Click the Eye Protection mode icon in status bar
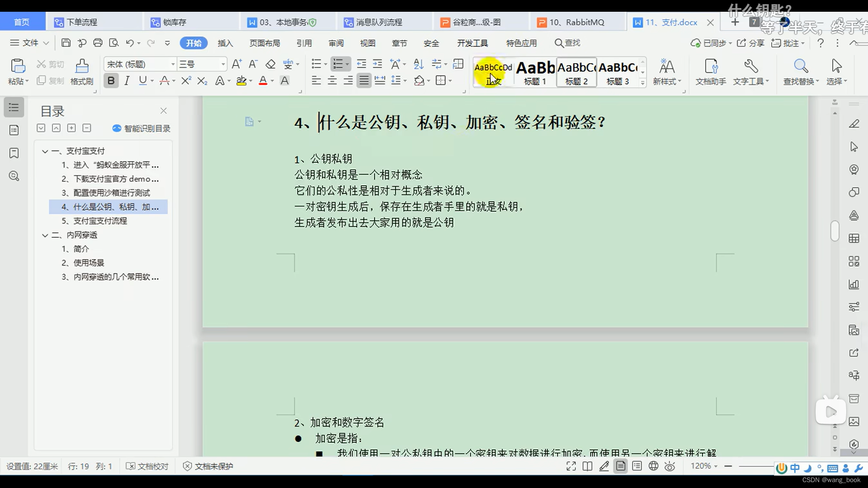The width and height of the screenshot is (868, 488). coord(670,466)
